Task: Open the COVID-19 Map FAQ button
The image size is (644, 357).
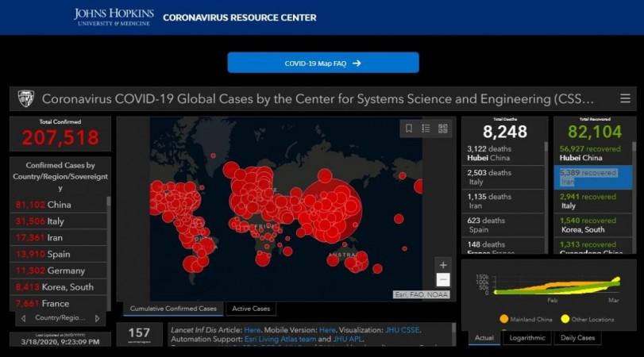Action: click(x=323, y=63)
